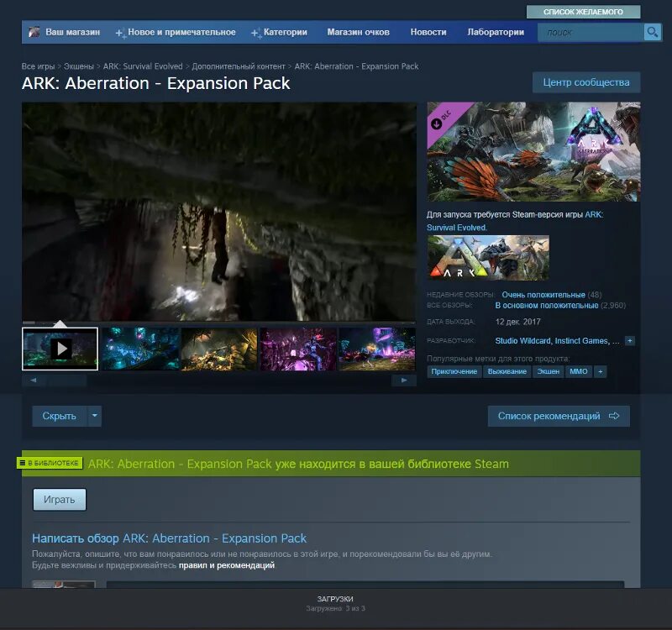Open the ARK base game banner image
Viewport: 672px width, 630px height.
tap(488, 258)
